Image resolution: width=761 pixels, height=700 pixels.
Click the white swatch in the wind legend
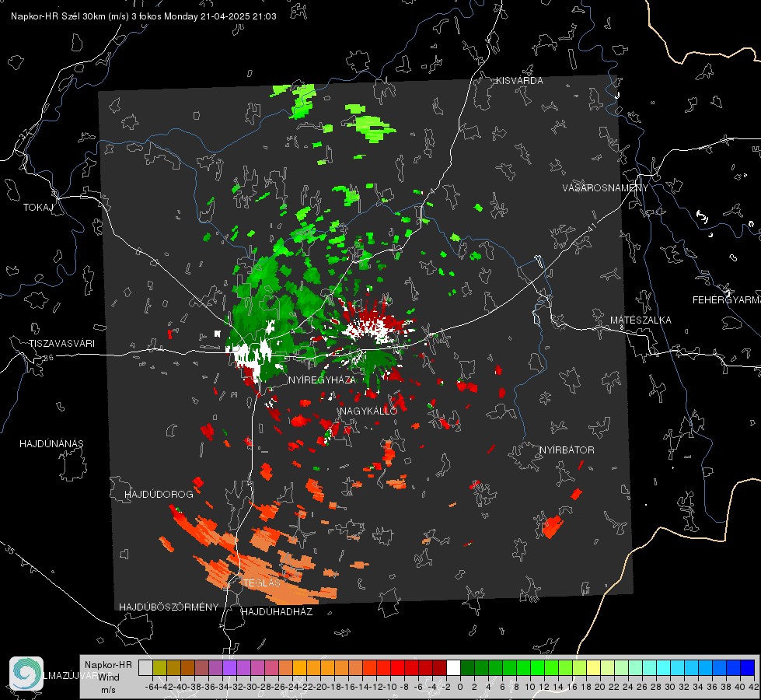(453, 667)
